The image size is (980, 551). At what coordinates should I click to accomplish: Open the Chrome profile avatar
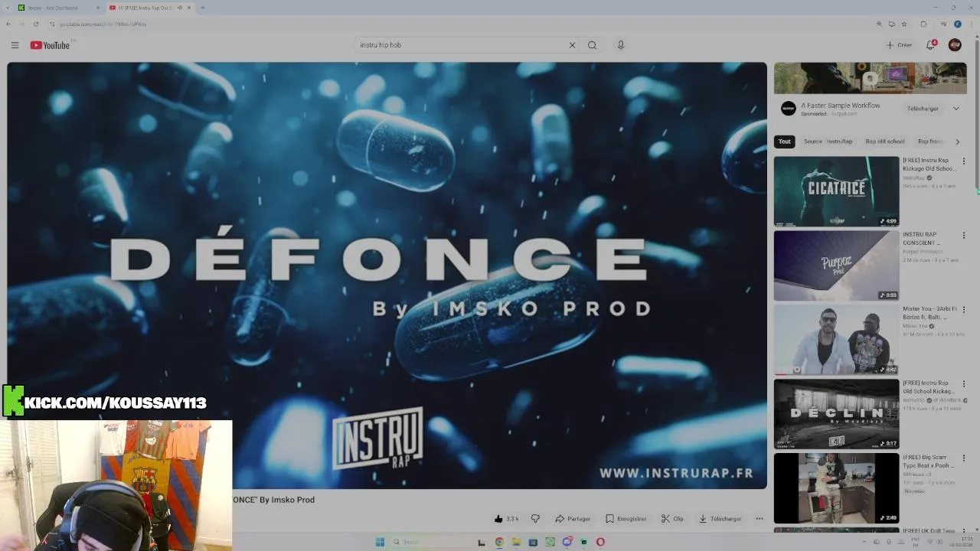(957, 24)
